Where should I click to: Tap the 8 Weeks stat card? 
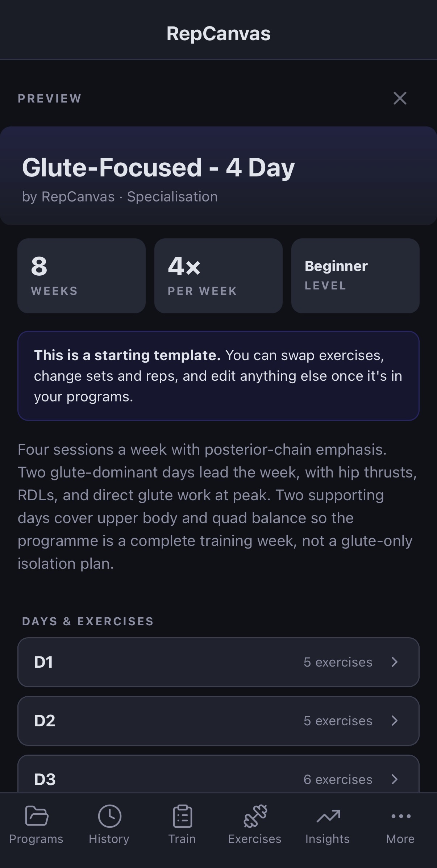pyautogui.click(x=81, y=276)
